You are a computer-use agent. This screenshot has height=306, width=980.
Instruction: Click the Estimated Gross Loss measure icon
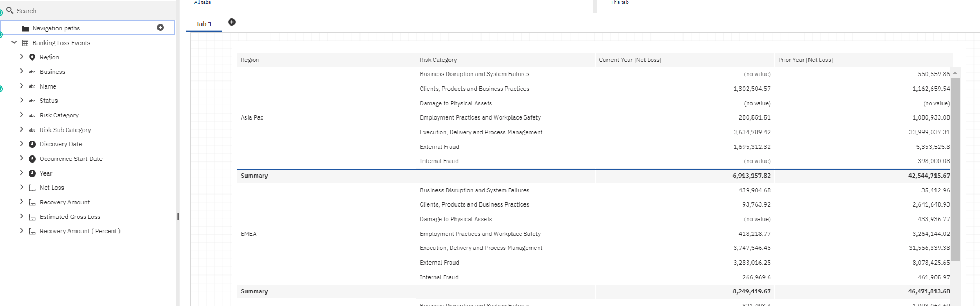32,217
